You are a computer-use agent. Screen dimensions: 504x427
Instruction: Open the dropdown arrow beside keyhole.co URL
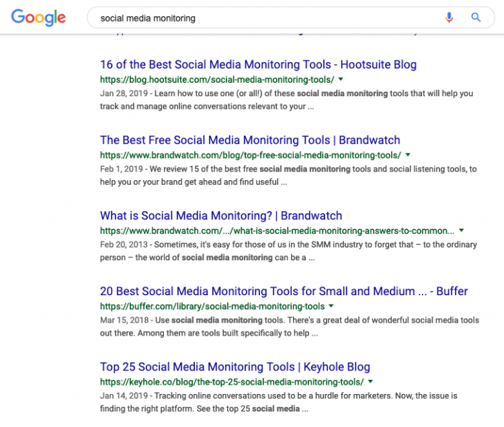370,381
